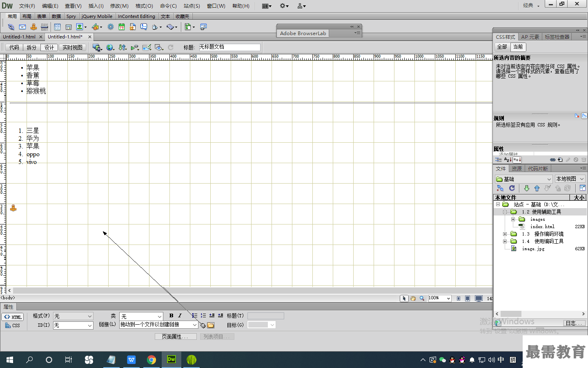
Task: Switch to Code view
Action: coord(14,47)
